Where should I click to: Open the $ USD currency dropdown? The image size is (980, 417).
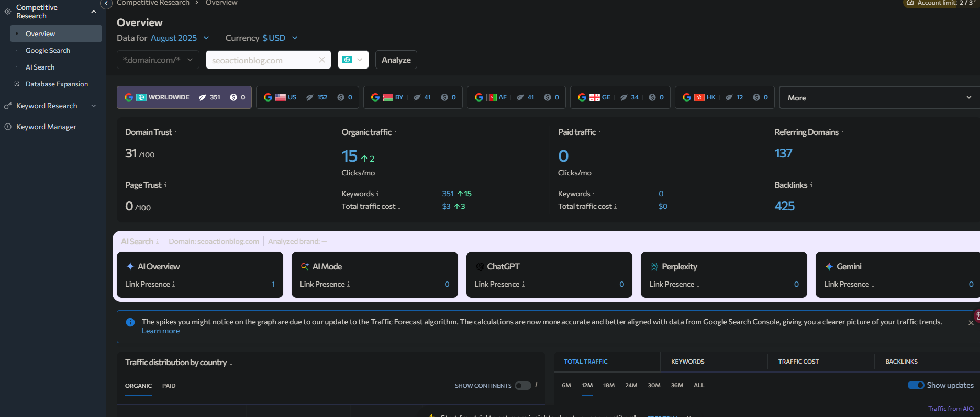[280, 38]
